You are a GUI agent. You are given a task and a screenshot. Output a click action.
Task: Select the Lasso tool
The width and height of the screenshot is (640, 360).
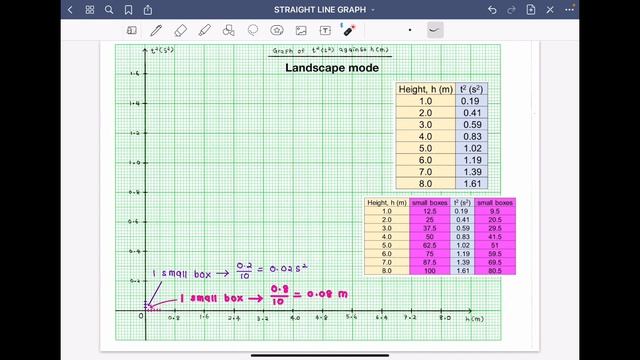[253, 30]
